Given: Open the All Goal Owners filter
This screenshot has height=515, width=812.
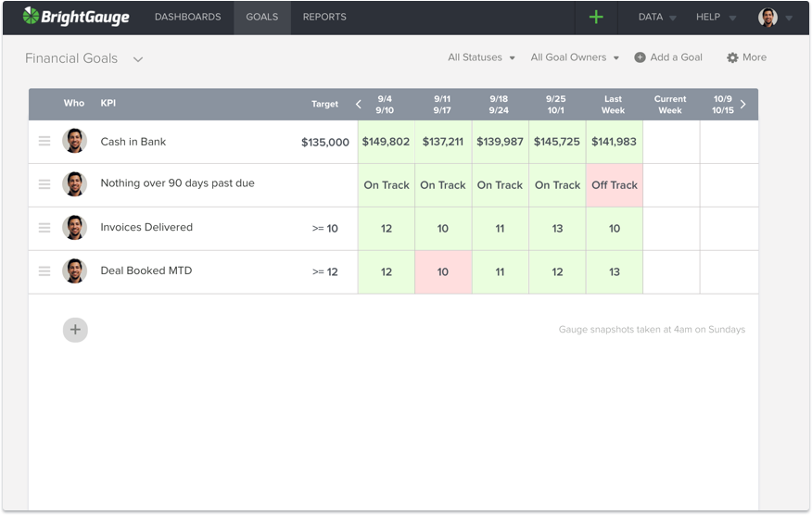Looking at the screenshot, I should (575, 57).
